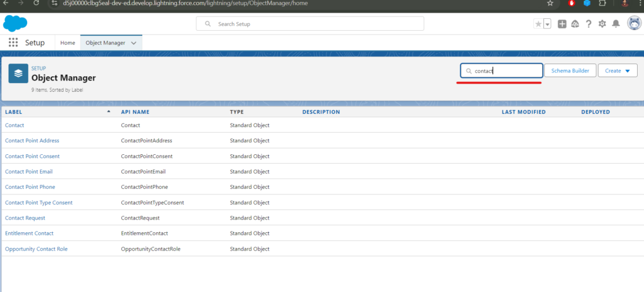
Task: Open the Astro user profile avatar
Action: click(x=635, y=23)
